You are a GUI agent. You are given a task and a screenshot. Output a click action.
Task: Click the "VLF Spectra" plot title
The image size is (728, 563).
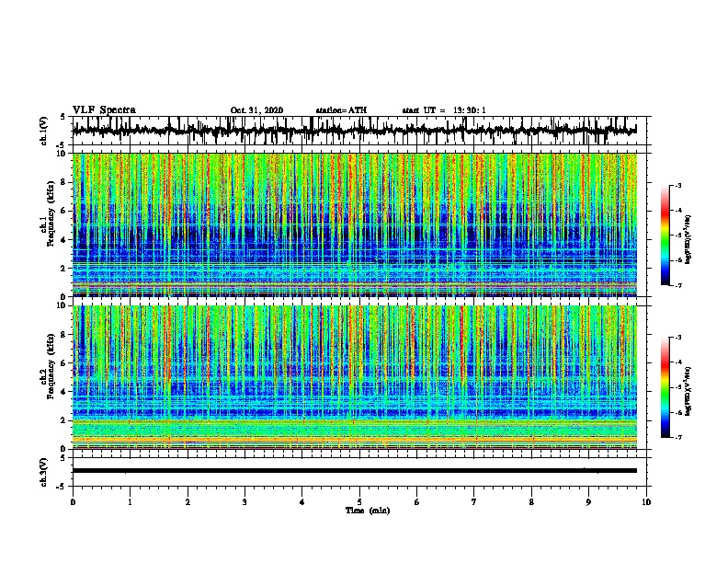click(x=104, y=110)
